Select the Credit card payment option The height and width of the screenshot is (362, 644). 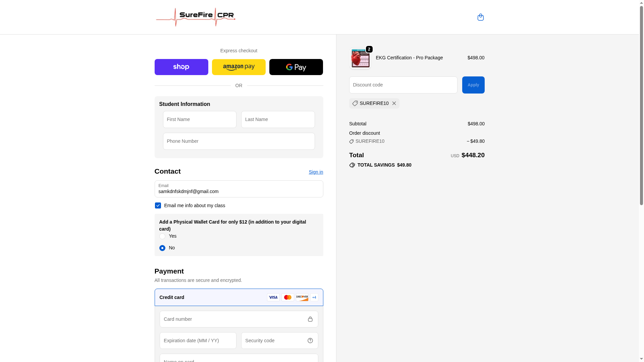239,297
